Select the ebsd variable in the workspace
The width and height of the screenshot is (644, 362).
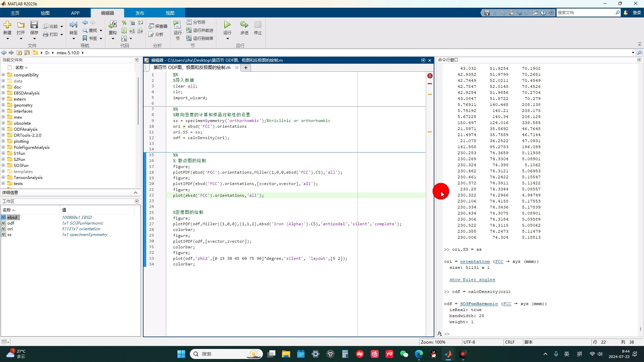(x=12, y=218)
